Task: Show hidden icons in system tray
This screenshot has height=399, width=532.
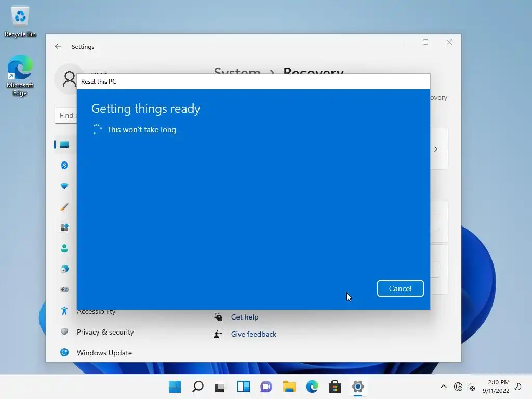Action: [x=444, y=387]
